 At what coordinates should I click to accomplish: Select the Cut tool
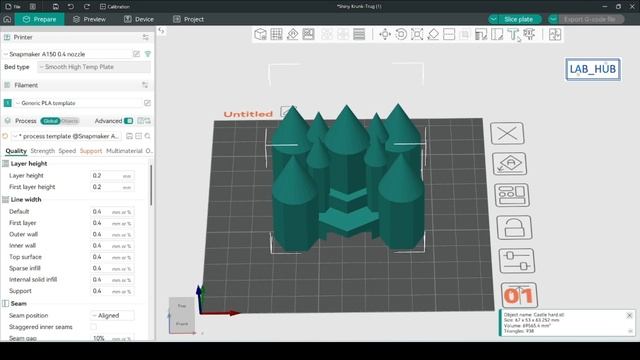pyautogui.click(x=449, y=34)
